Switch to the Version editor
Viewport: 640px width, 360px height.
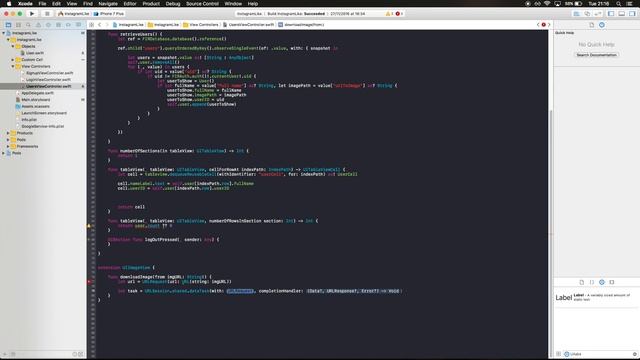click(598, 13)
